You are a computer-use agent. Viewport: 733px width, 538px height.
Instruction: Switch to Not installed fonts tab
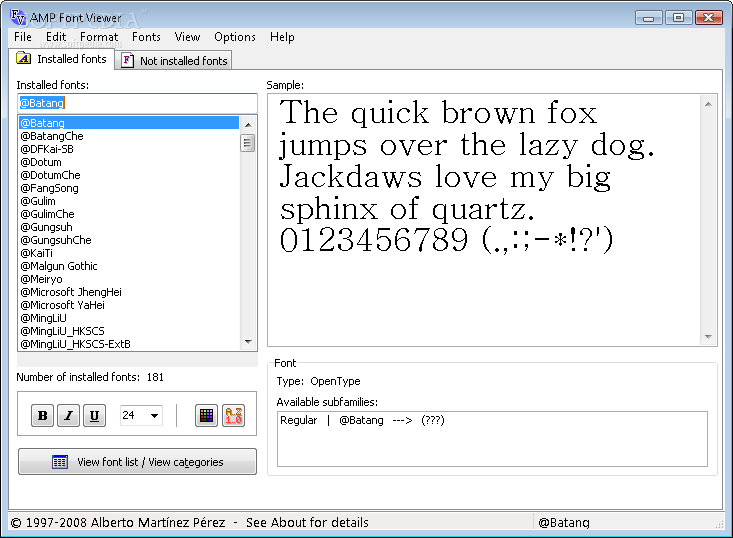coord(174,61)
